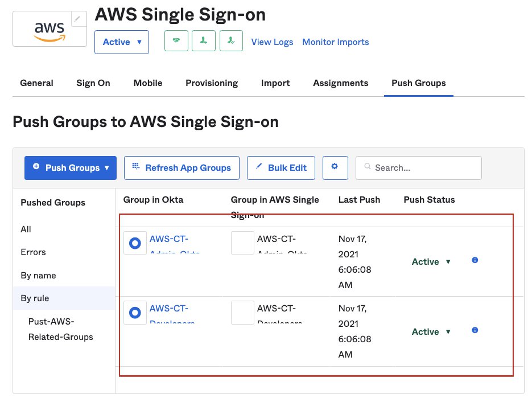
Task: Open the AWS logo thumbnail
Action: [50, 29]
